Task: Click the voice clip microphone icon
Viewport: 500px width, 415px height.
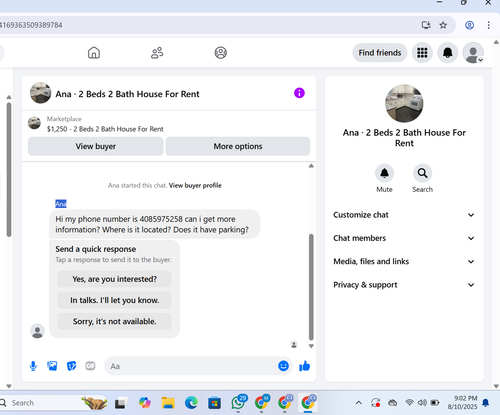Action: click(x=33, y=366)
